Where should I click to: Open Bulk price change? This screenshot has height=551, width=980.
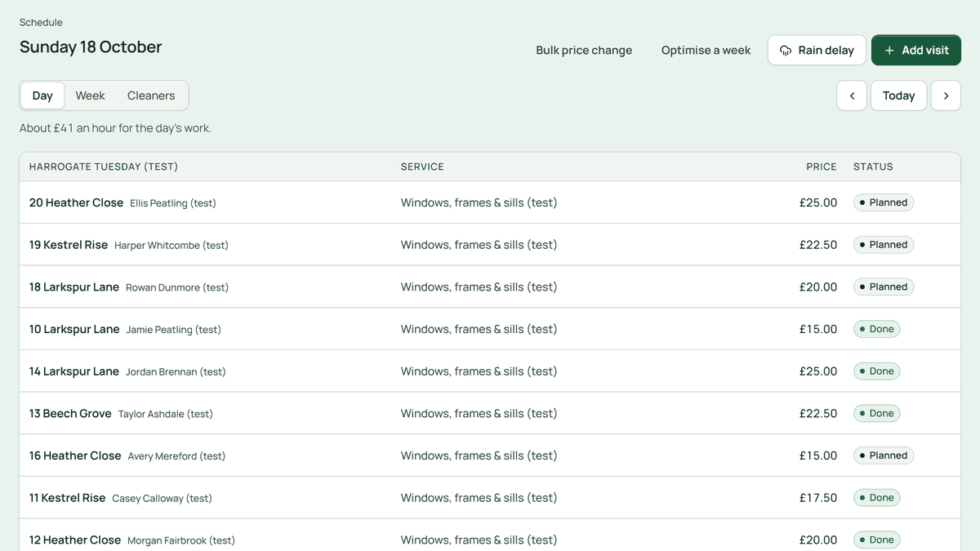[584, 51]
